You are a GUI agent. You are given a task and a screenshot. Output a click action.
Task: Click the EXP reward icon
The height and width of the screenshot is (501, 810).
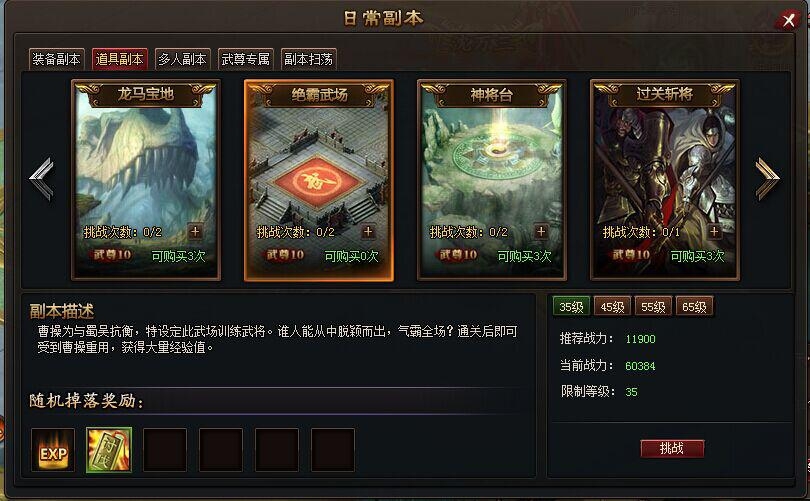[53, 450]
